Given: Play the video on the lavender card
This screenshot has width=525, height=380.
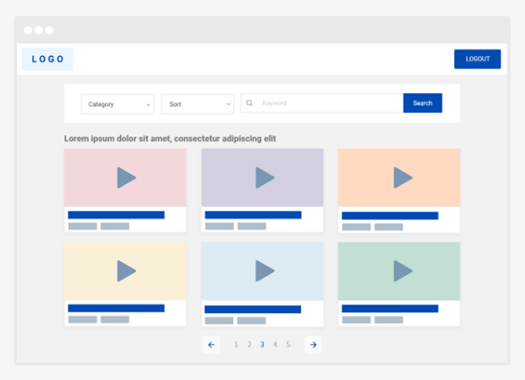Looking at the screenshot, I should [x=265, y=178].
